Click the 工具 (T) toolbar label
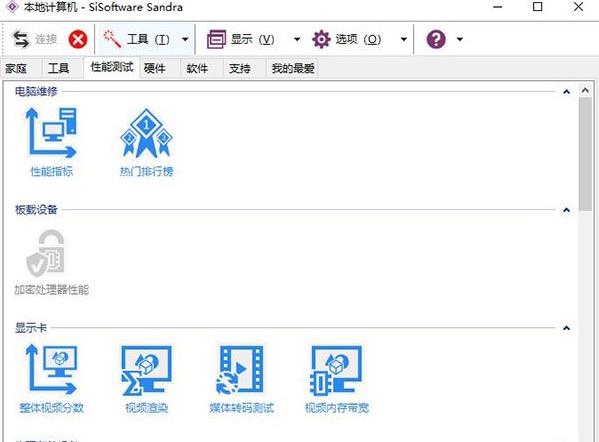 pyautogui.click(x=148, y=39)
